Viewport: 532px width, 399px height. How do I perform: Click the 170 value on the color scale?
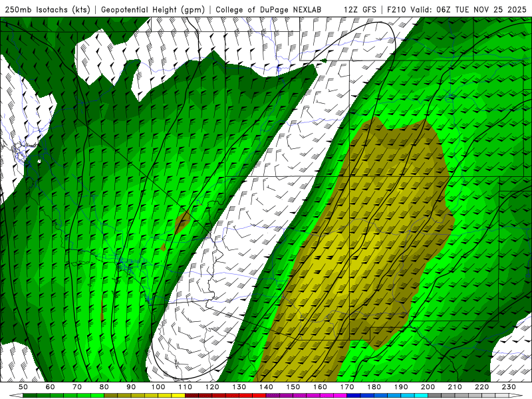point(347,387)
